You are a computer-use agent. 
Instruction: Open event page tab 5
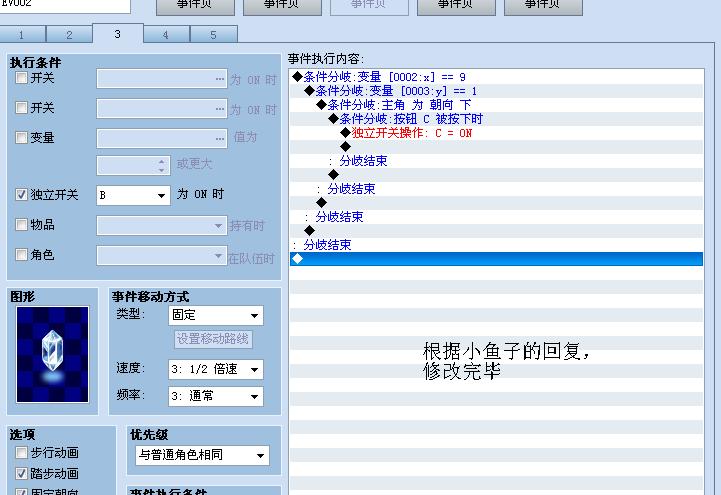[x=213, y=34]
